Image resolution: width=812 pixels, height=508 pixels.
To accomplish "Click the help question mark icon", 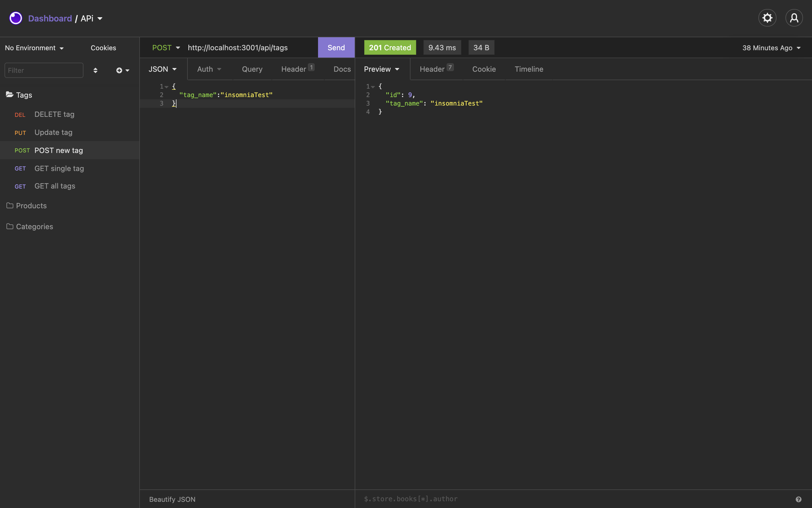I will 798,499.
